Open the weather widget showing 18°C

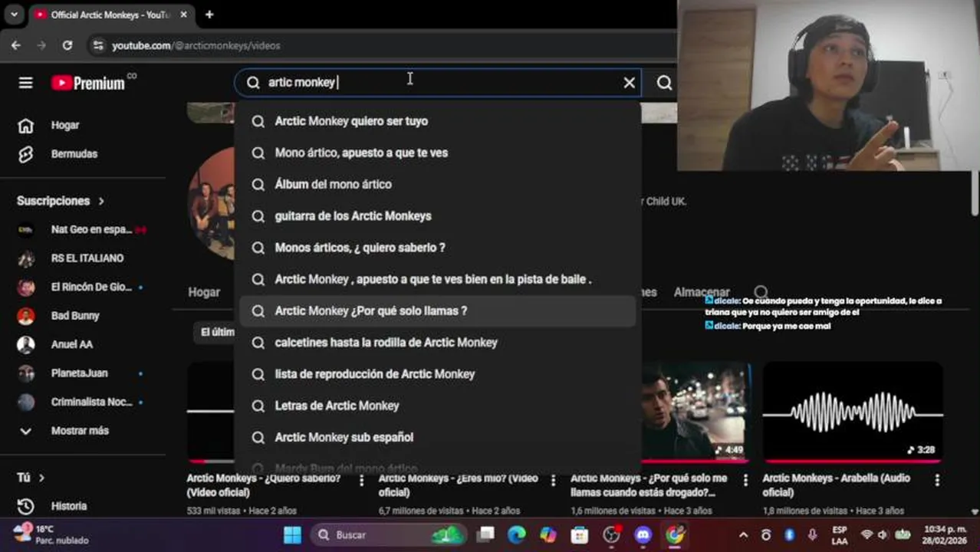pos(51,534)
